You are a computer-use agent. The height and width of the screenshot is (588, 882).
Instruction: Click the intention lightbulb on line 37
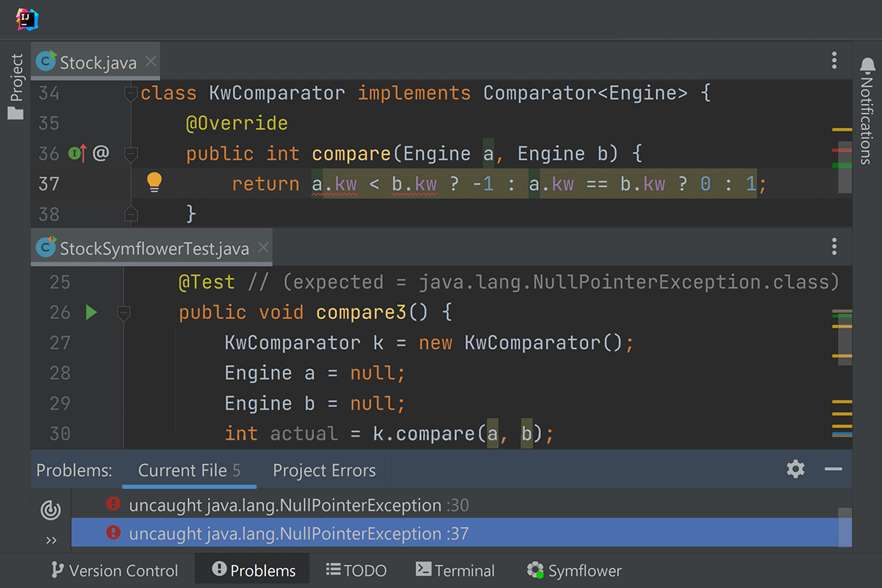pos(155,183)
